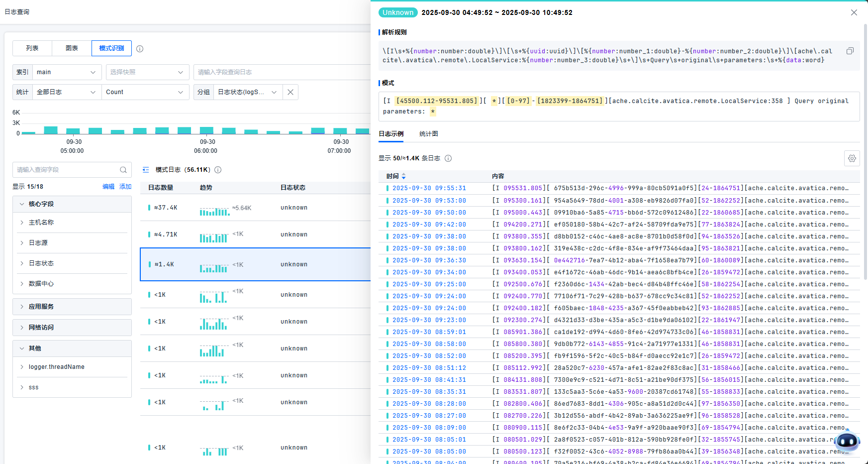Open log table settings gear icon
Image resolution: width=868 pixels, height=464 pixels.
[852, 158]
